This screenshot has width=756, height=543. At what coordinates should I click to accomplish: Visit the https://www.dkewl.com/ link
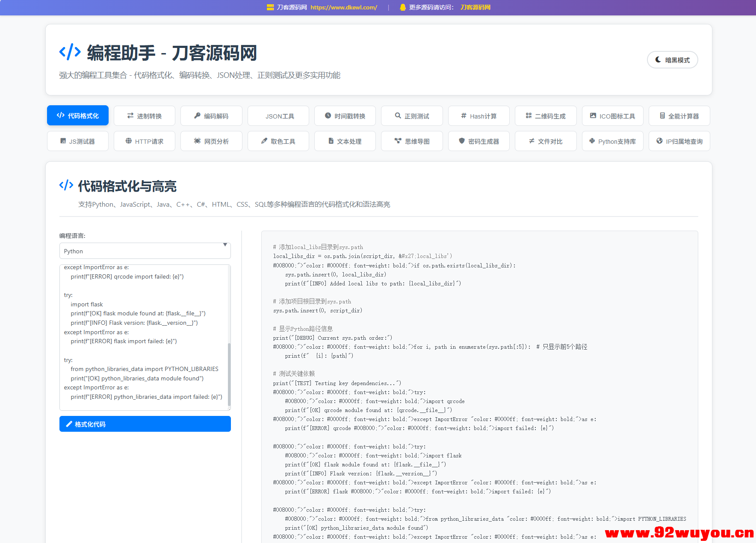coord(343,7)
